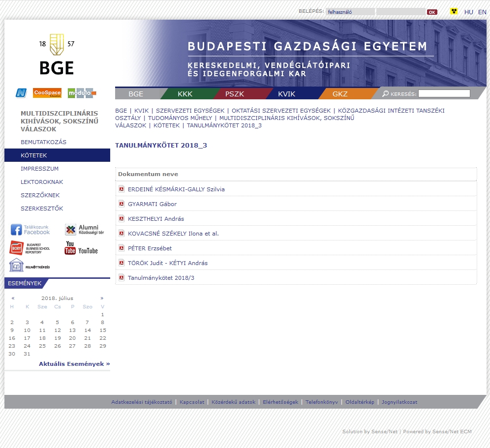Screen dimensions: 490x448
Task: Select the PSZK faculty tab
Action: pos(234,94)
